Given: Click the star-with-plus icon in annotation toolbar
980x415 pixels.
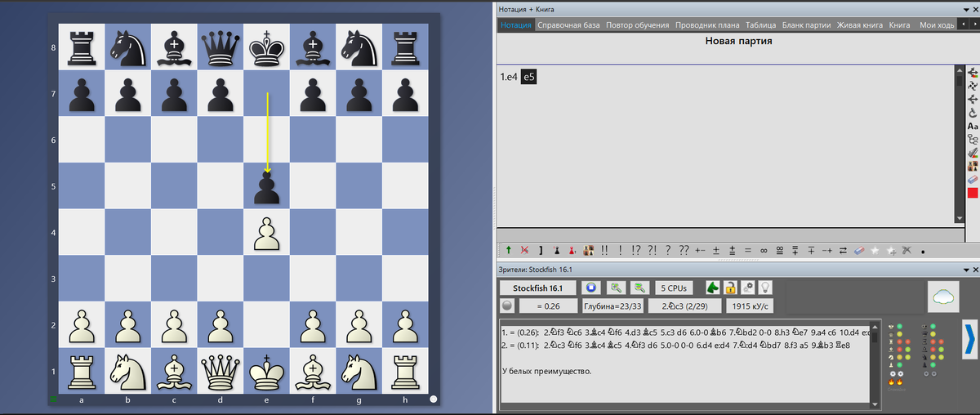Looking at the screenshot, I should (891, 250).
